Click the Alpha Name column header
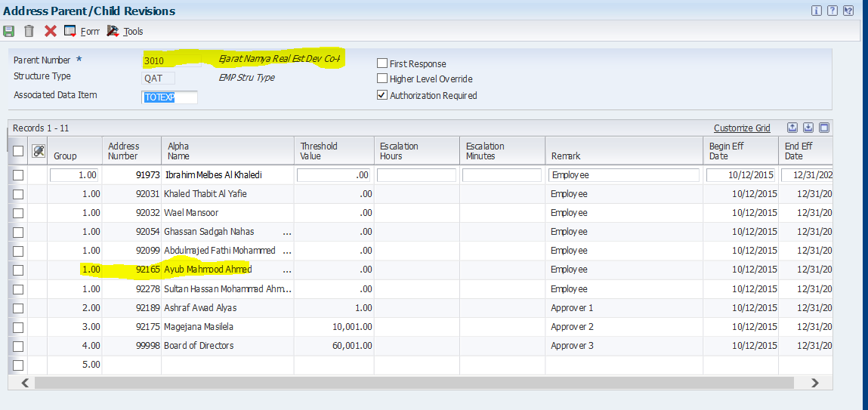This screenshot has width=868, height=410. pos(227,151)
